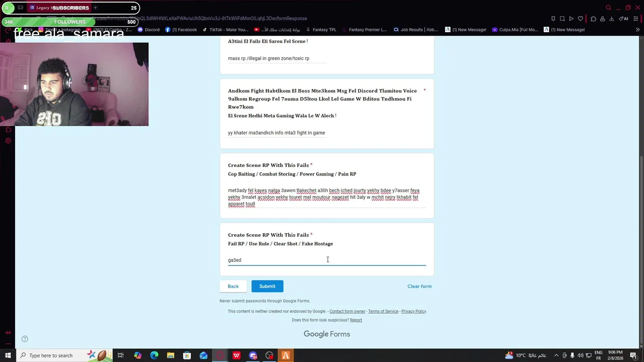Viewport: 644px width, 362px height.
Task: Click the blue Submit button
Action: (x=267, y=286)
